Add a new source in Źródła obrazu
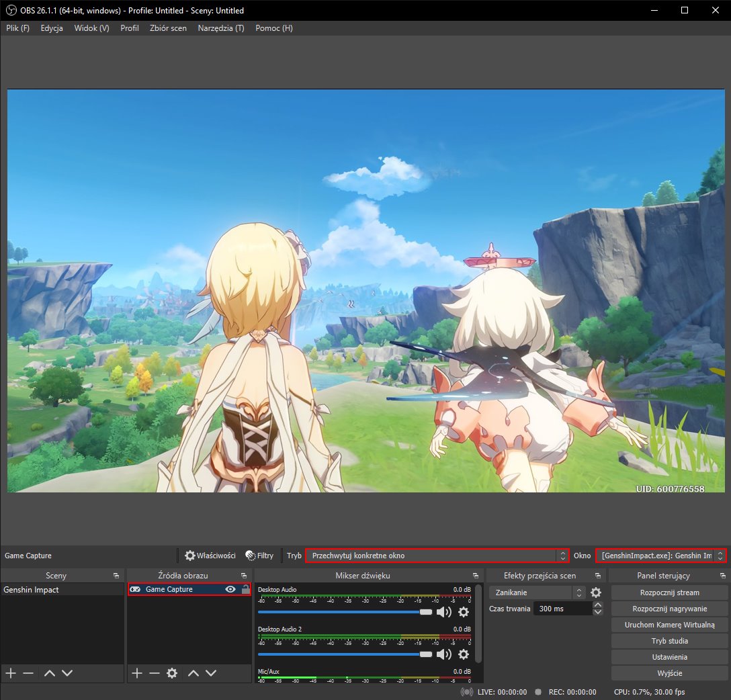 [x=136, y=673]
